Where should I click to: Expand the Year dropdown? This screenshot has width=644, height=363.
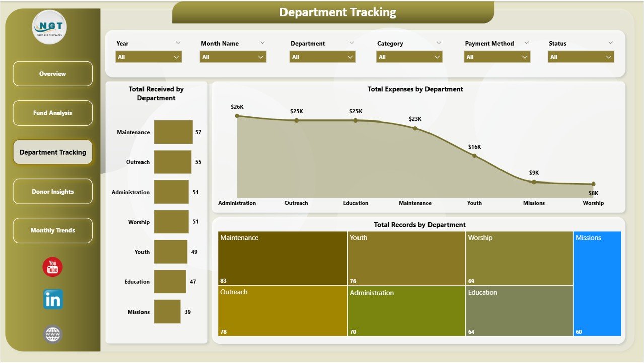[x=149, y=57]
